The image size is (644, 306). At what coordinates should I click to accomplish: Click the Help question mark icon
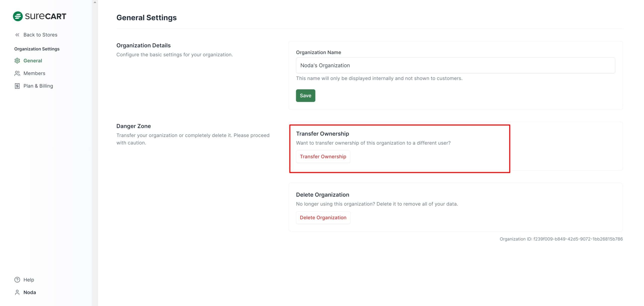pos(17,280)
